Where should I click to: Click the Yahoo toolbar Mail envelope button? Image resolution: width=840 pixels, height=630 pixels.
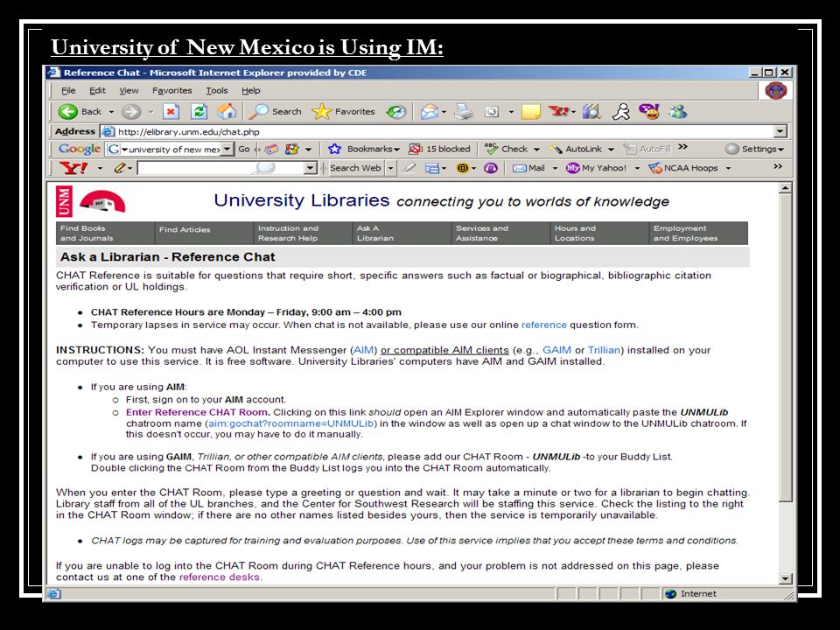(x=528, y=168)
